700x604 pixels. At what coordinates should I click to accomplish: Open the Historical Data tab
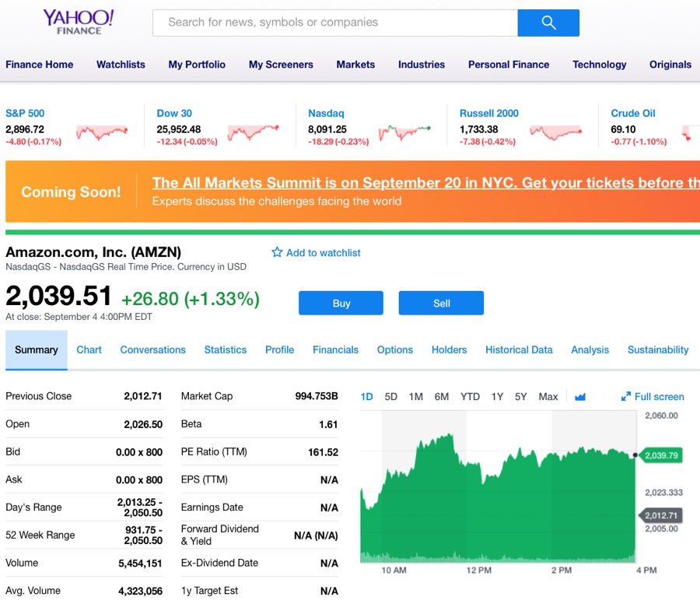pos(519,349)
